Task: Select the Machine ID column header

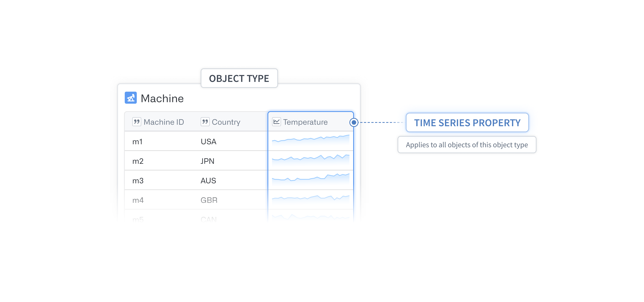Action: tap(158, 122)
